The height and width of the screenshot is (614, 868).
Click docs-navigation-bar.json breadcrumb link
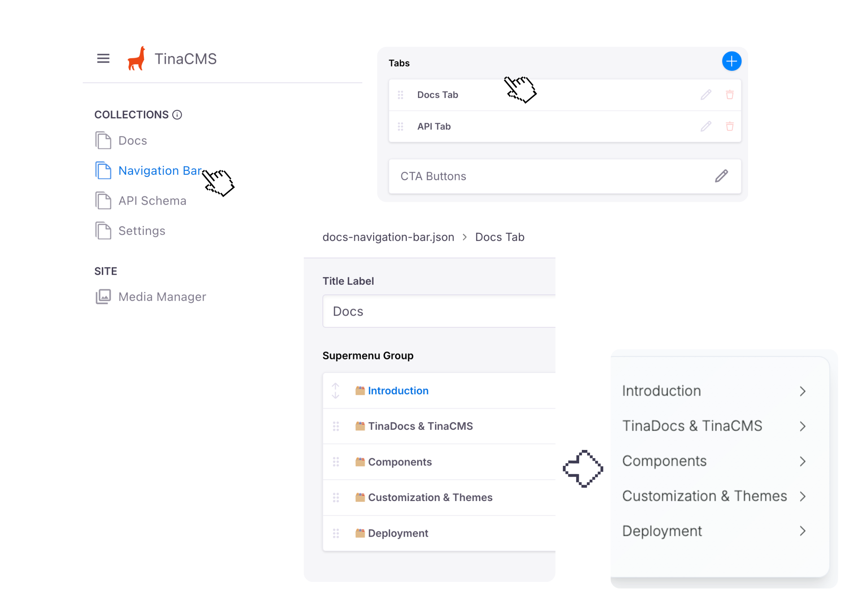[388, 237]
